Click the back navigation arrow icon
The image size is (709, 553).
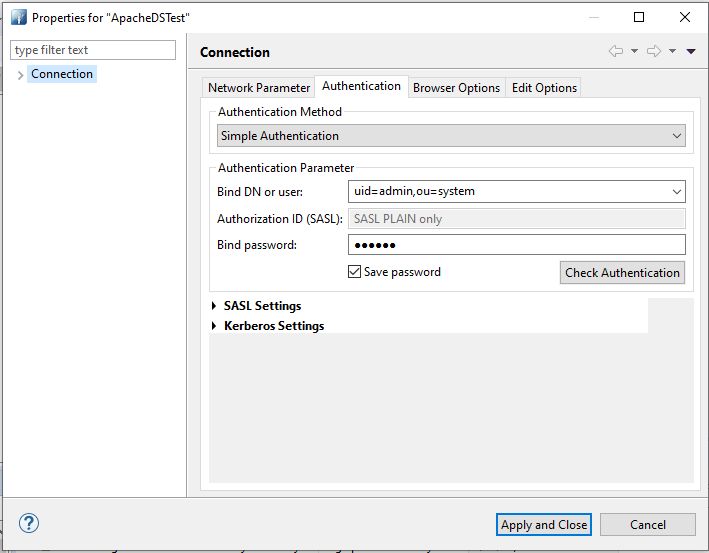coord(615,51)
